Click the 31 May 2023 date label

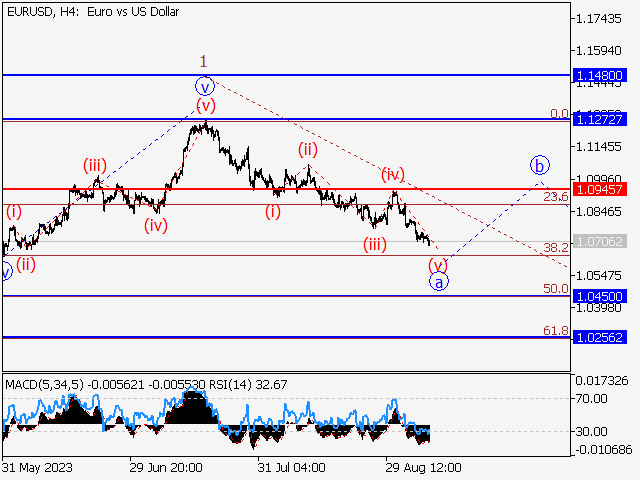[x=38, y=467]
